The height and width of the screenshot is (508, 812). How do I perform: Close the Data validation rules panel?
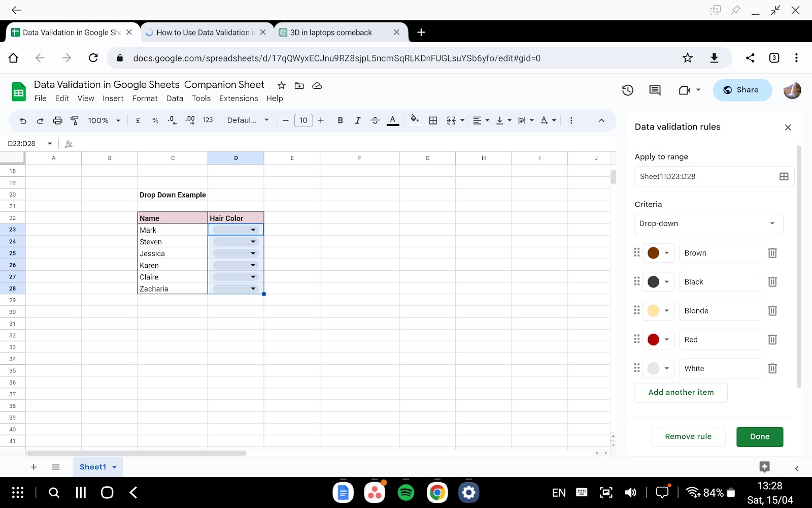click(788, 128)
